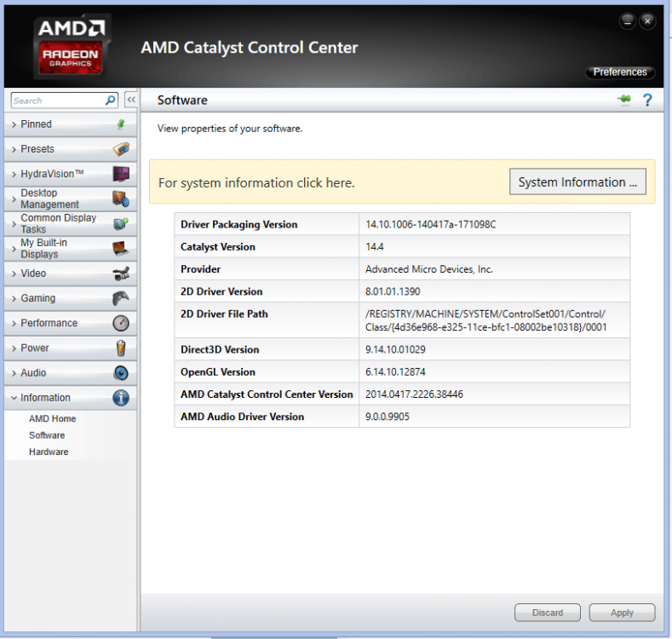672x639 pixels.
Task: Click the HydraVision monitor icon
Action: click(121, 174)
